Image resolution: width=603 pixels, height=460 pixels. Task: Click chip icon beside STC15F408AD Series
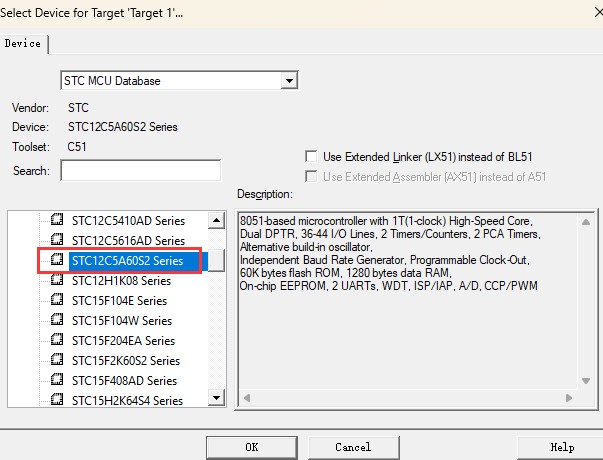57,380
